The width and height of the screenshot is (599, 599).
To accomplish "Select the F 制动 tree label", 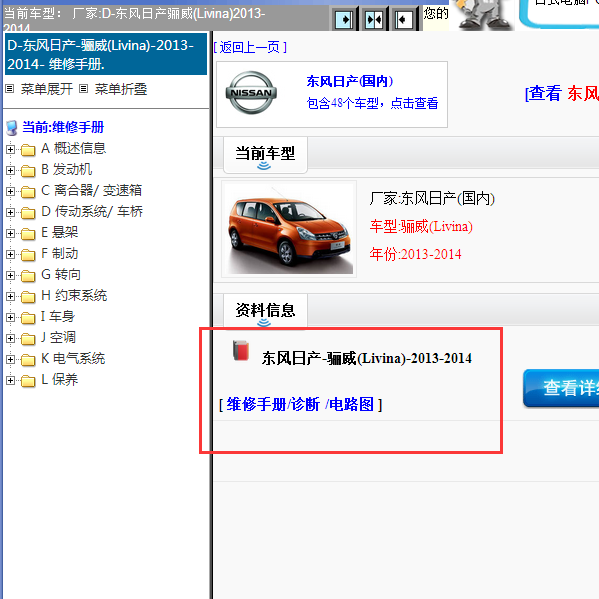I will coord(60,254).
